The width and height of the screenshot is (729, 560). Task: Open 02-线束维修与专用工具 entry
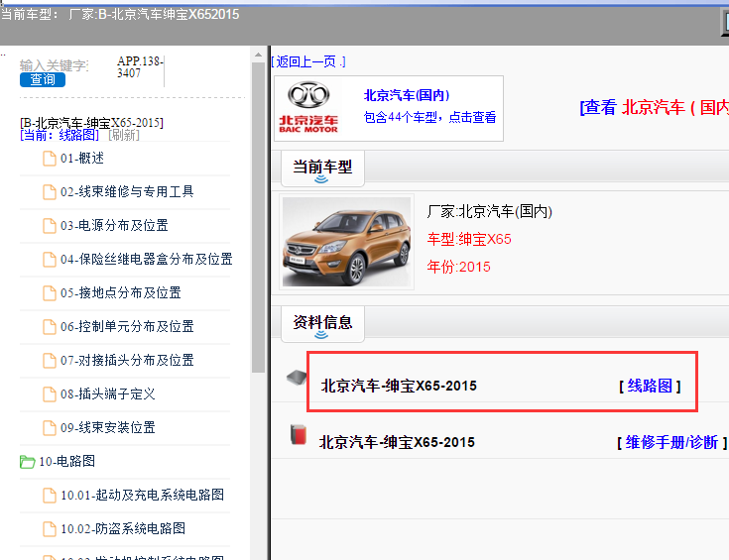tap(127, 192)
